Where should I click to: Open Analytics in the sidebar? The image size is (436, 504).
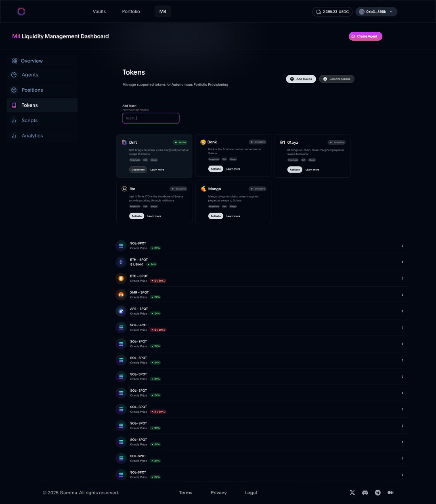(42, 136)
